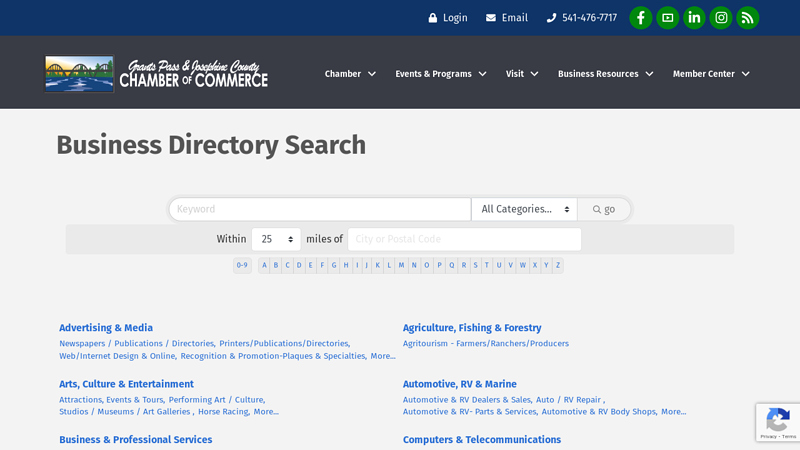Open Attractions, Events & Tours subcategory
Viewport: 800px width, 450px height.
(x=111, y=399)
